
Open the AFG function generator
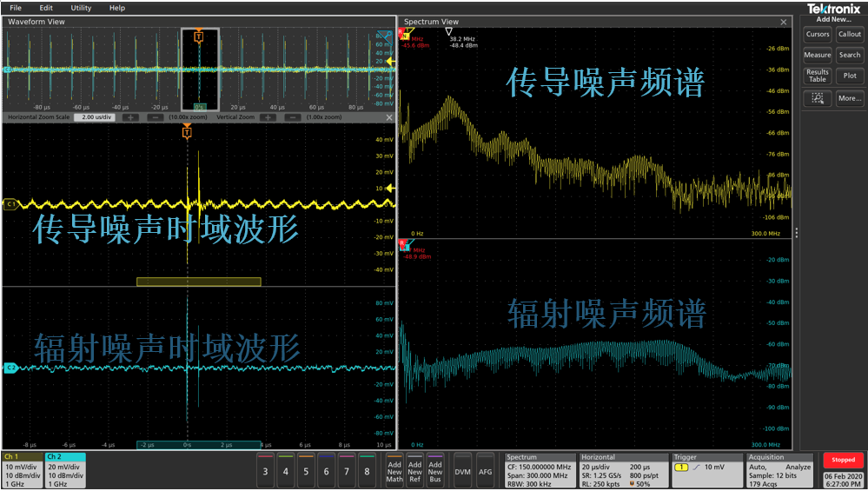coord(485,471)
